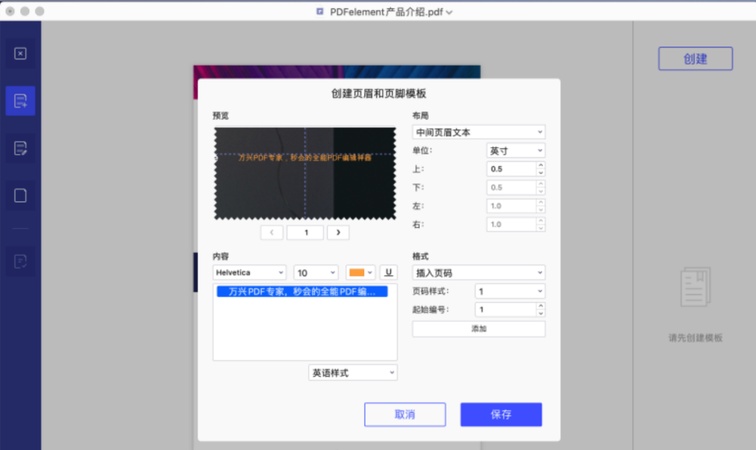Click the left margin (左) value field
This screenshot has height=450, width=756.
point(511,206)
